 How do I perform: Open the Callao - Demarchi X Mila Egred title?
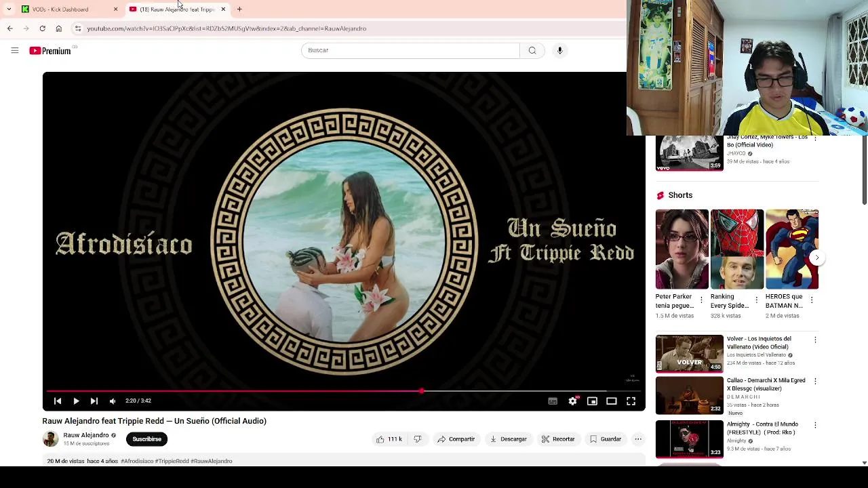(766, 384)
